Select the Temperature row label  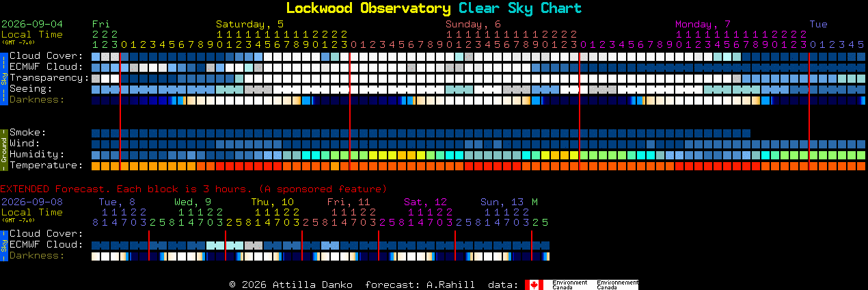coord(46,165)
